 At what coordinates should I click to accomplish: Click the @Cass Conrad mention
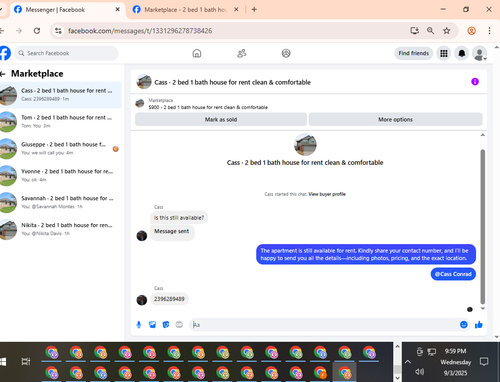tap(453, 274)
